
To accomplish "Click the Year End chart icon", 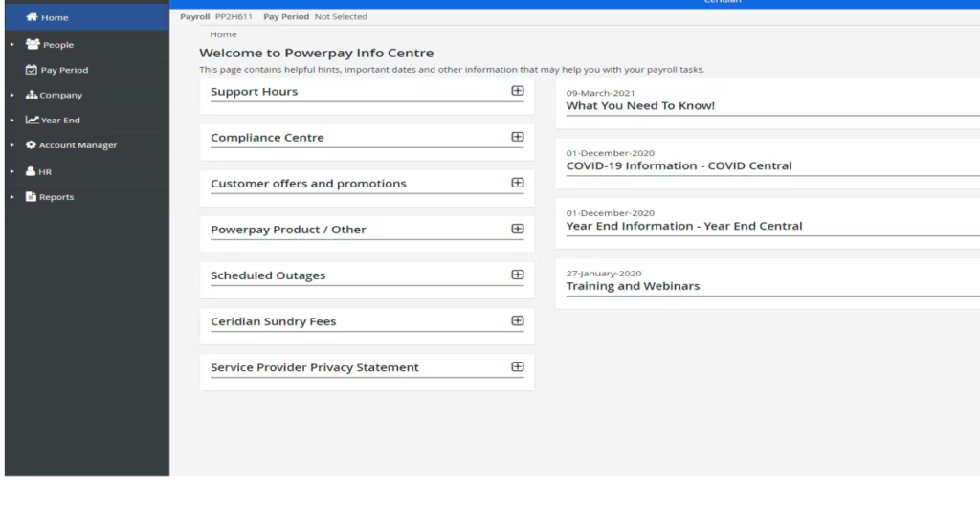I will (x=32, y=121).
